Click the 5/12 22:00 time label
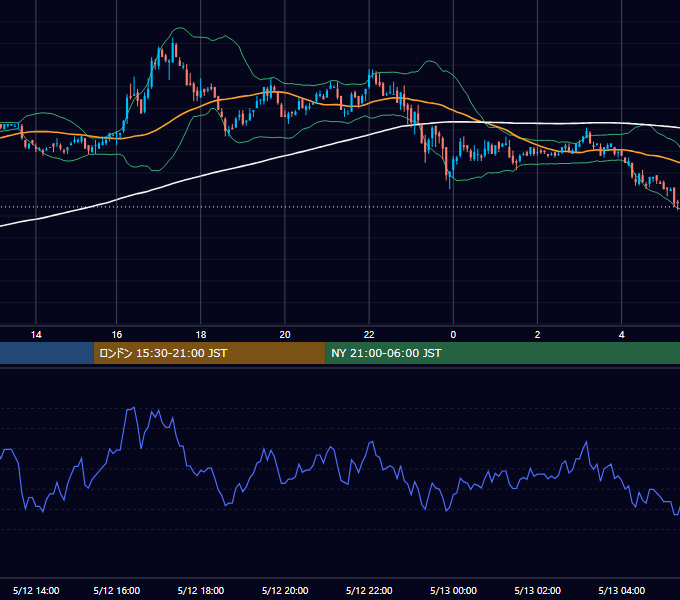Screen dimensions: 680x600 [369, 590]
